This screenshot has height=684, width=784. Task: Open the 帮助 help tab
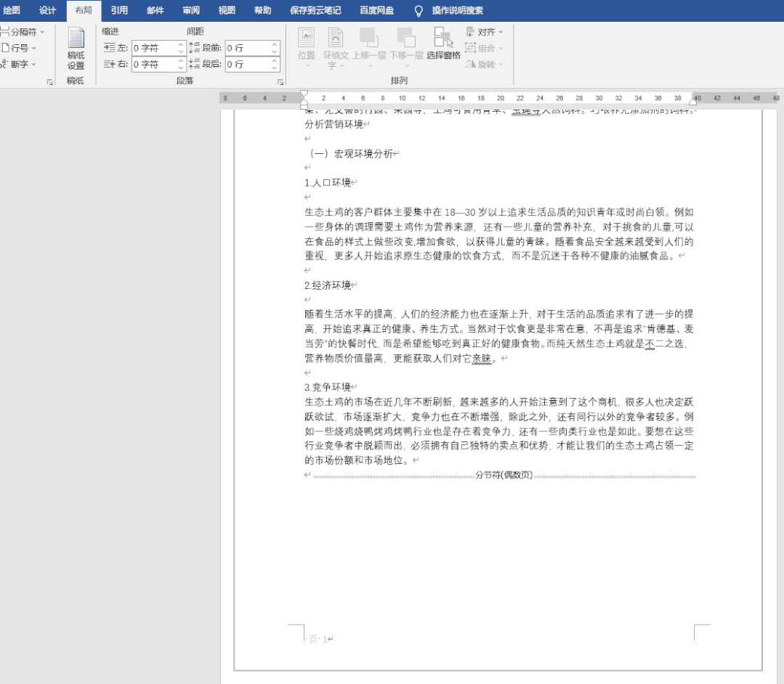262,10
